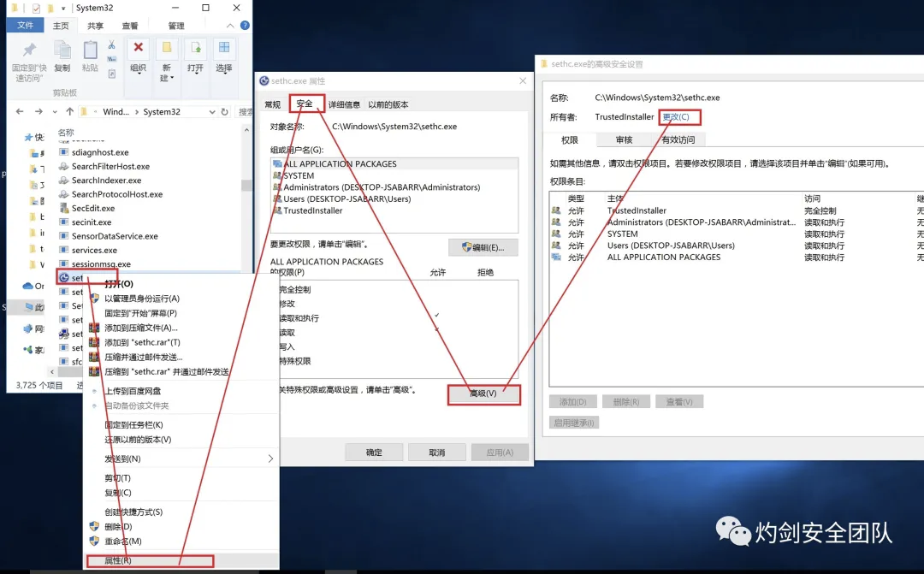Click the Change (更改) owner link
Viewport: 924px width, 574px height.
[x=676, y=116]
